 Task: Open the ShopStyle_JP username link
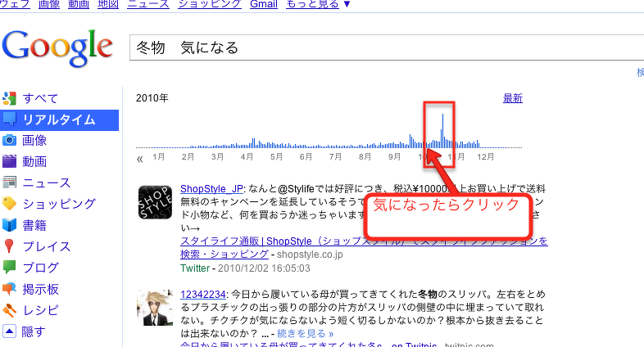(211, 189)
